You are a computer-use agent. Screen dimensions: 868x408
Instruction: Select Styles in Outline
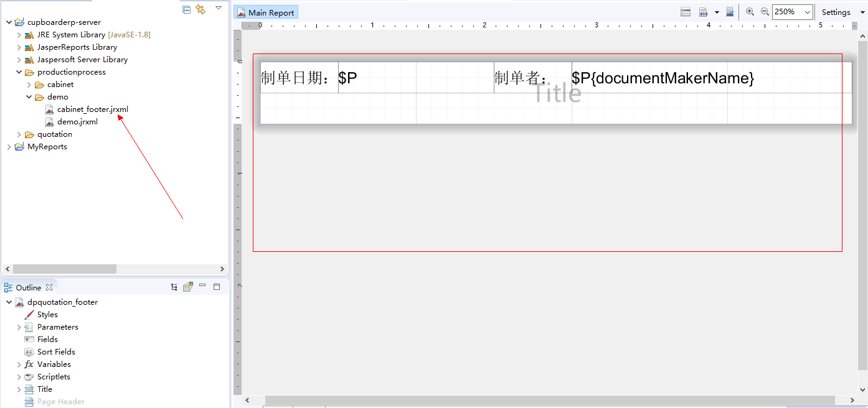click(47, 315)
